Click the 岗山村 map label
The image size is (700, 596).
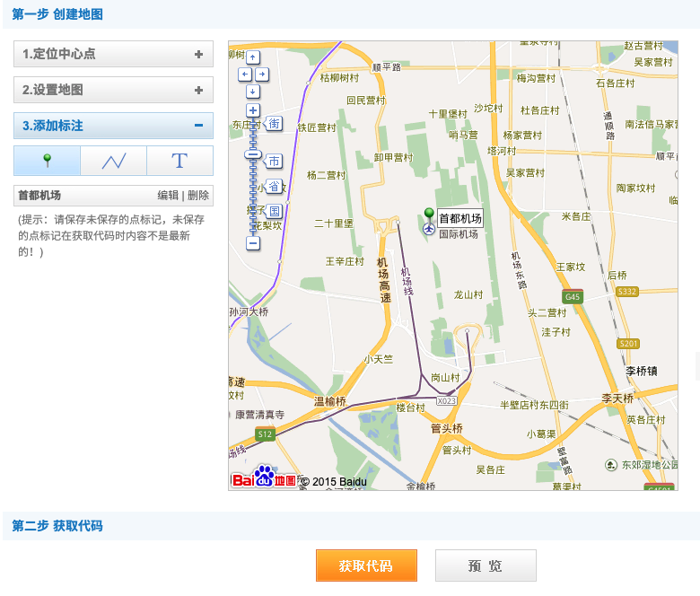445,378
